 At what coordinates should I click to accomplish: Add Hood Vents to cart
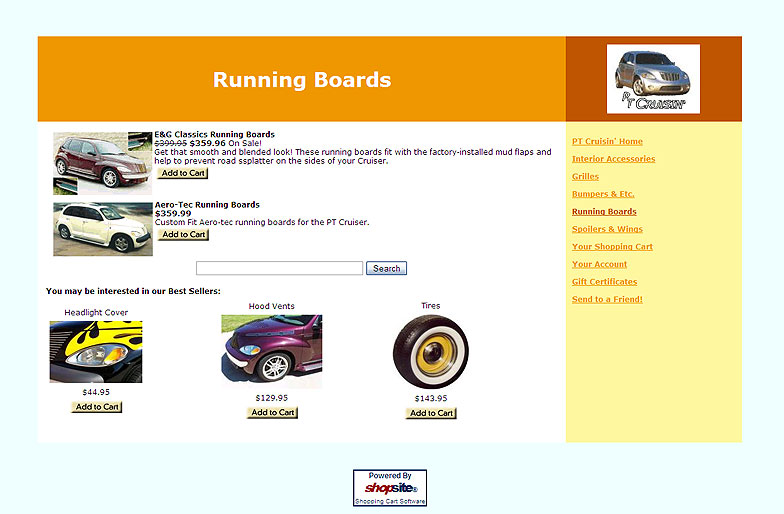pyautogui.click(x=272, y=413)
